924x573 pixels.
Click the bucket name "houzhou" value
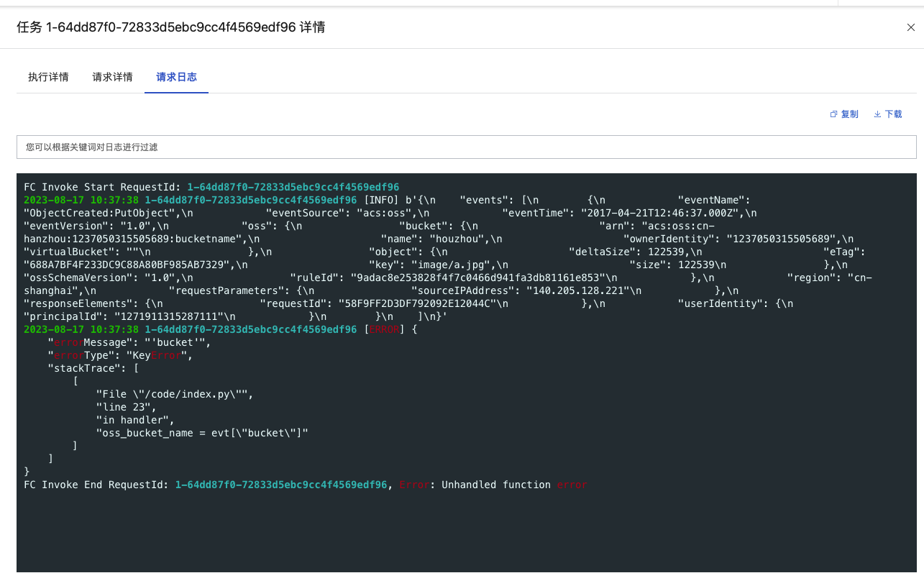(x=459, y=239)
